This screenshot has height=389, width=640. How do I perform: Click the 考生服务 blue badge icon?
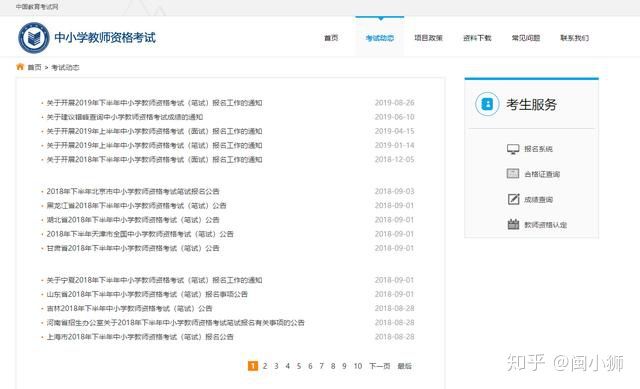(x=487, y=104)
